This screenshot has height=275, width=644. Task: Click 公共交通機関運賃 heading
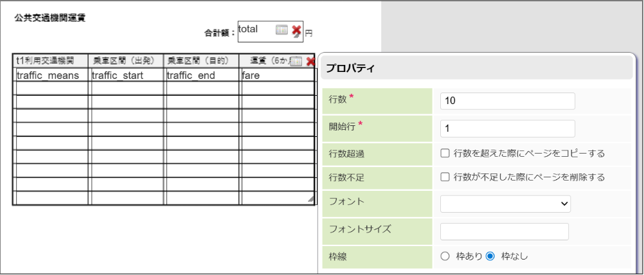50,18
